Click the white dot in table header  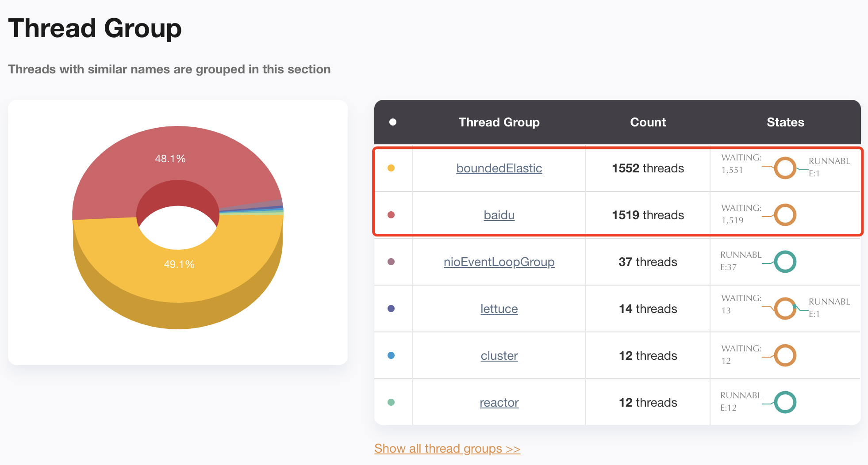click(x=393, y=122)
